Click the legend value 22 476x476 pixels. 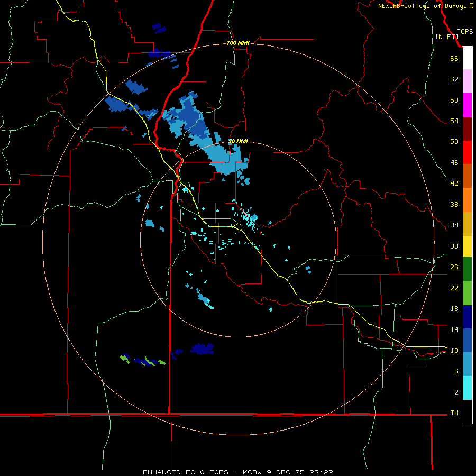pos(454,288)
